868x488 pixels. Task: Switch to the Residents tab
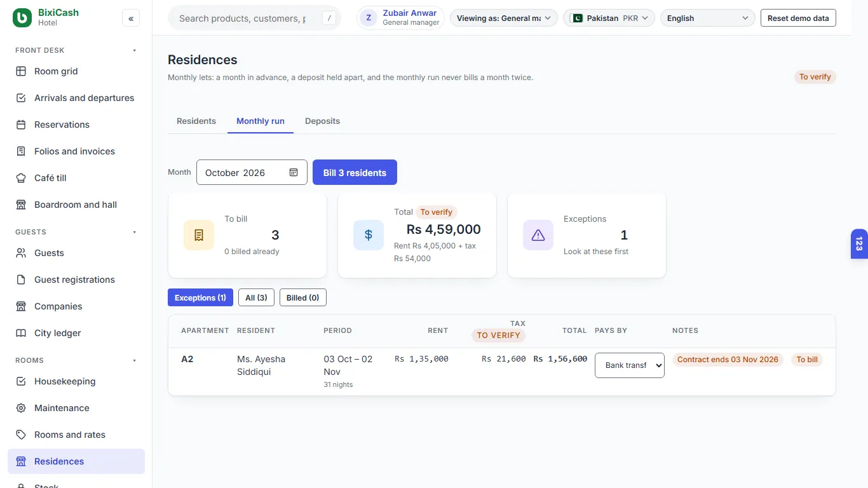[196, 121]
